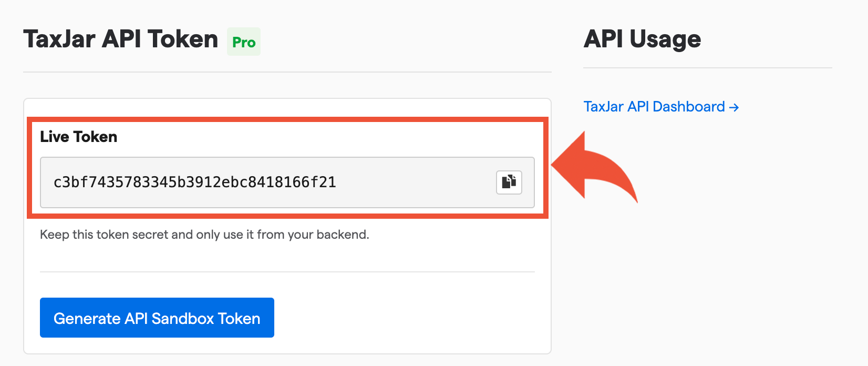Select the API Usage heading
868x366 pixels.
(x=642, y=39)
